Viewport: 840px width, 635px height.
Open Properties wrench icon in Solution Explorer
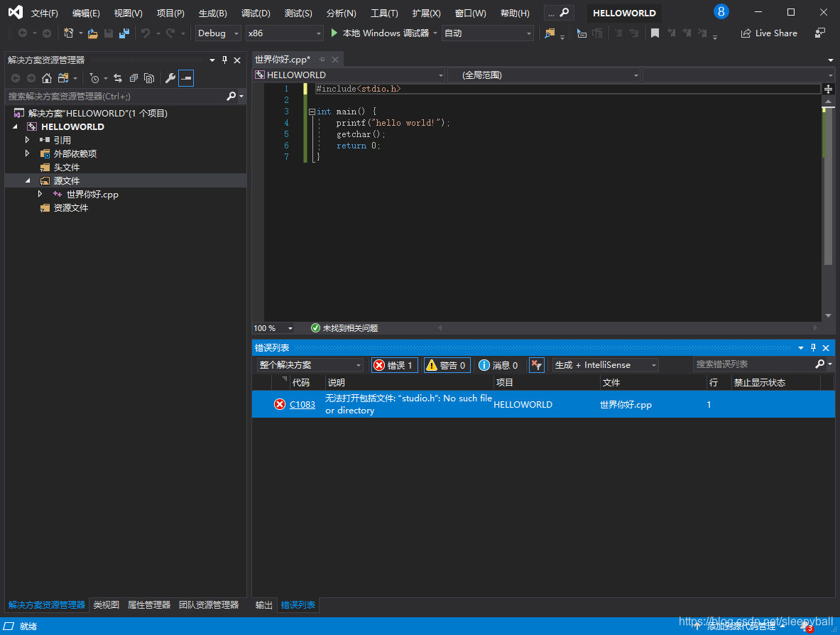click(170, 78)
